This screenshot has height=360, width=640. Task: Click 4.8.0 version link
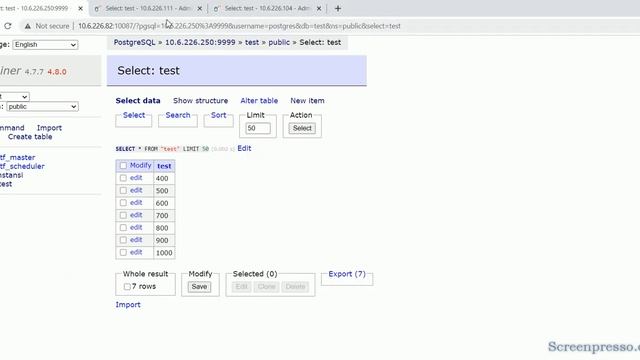57,71
